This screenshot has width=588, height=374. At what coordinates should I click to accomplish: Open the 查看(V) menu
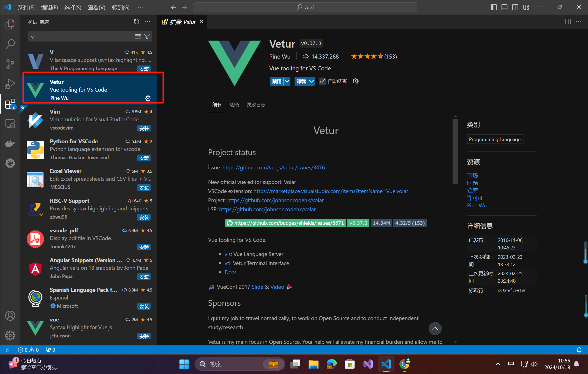[96, 7]
